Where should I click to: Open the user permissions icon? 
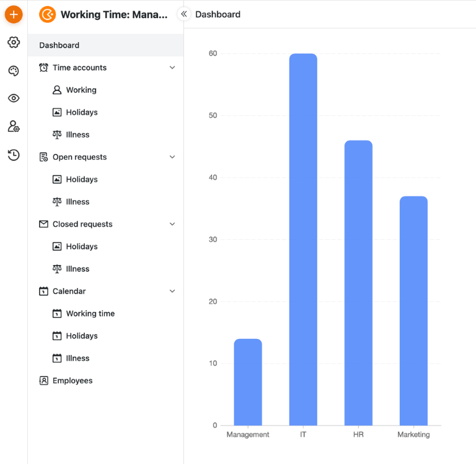coord(14,126)
